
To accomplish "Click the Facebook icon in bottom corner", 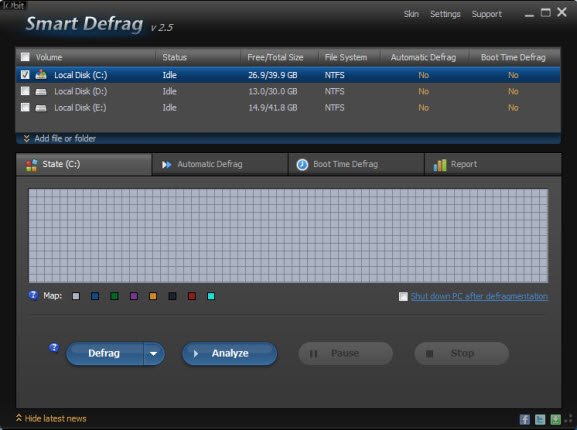I will [x=525, y=419].
